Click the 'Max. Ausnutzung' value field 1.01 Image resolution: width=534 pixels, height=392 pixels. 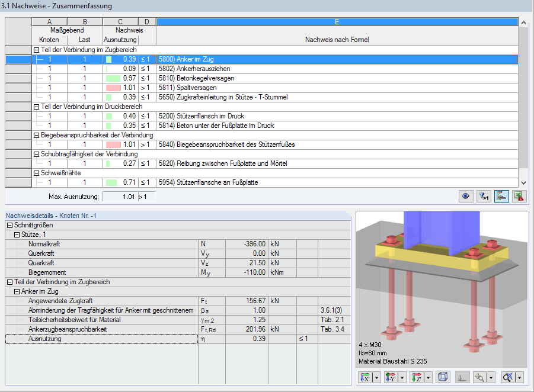click(x=120, y=197)
